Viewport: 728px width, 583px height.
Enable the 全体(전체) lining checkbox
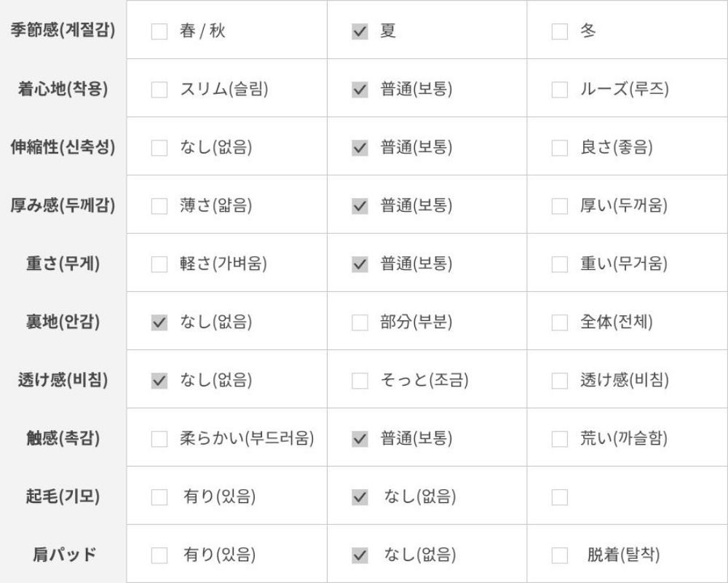pos(560,323)
